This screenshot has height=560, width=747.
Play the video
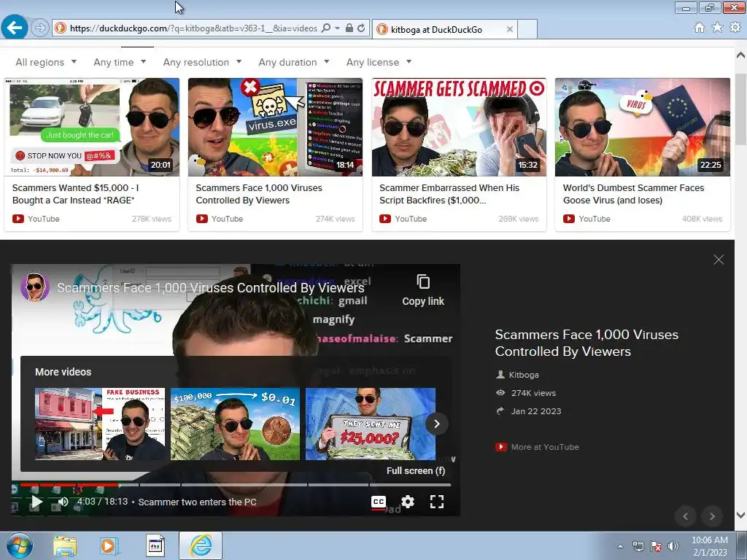tap(36, 502)
